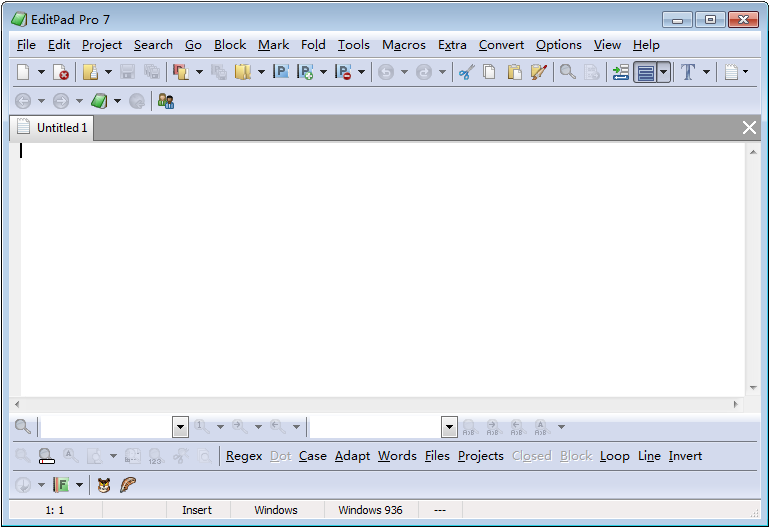Expand the replace text history dropdown
The image size is (770, 527).
449,427
